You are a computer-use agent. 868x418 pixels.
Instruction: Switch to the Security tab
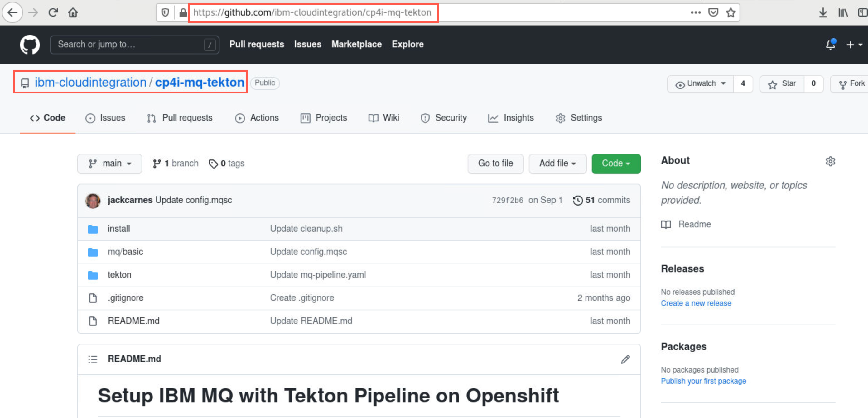pos(443,118)
